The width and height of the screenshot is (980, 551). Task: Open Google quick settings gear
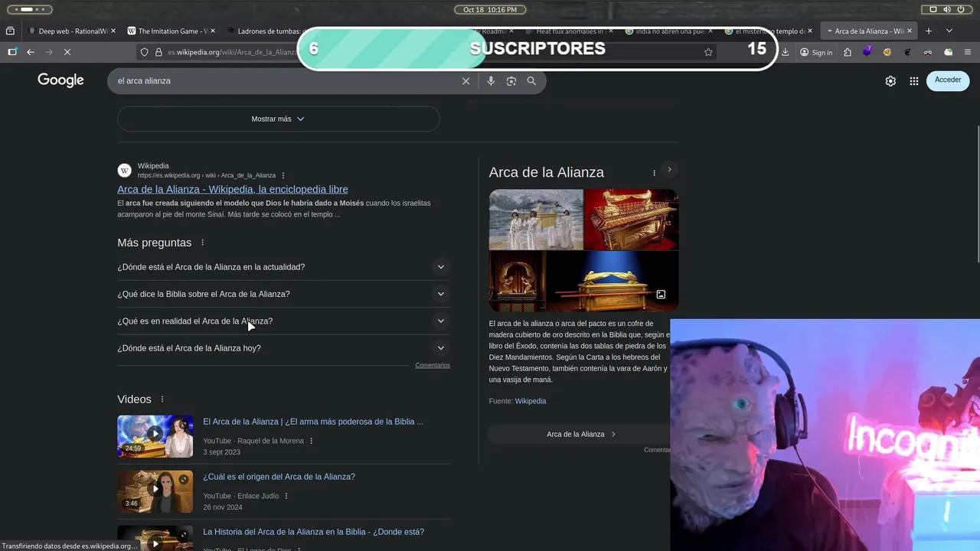(890, 81)
